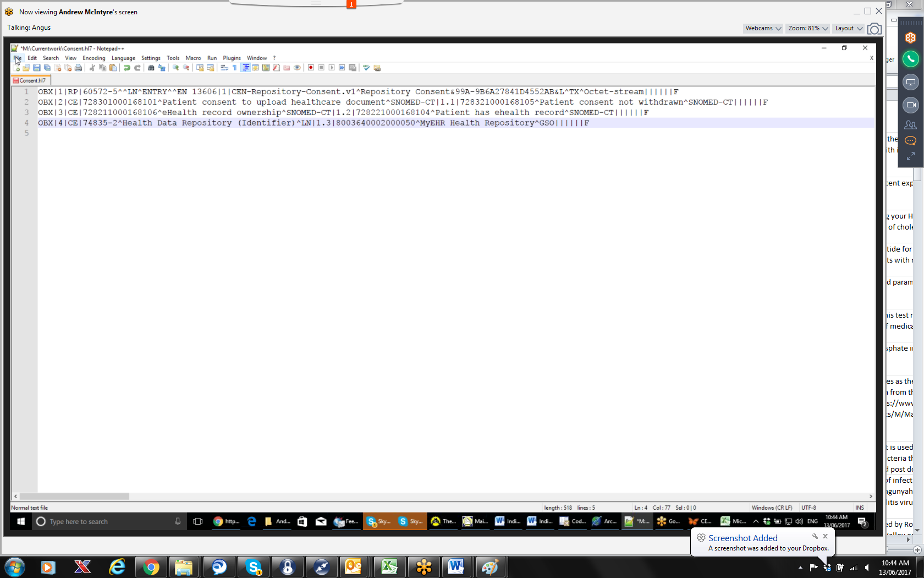Open the orange chat bubble icon
The width and height of the screenshot is (924, 578).
pos(910,140)
